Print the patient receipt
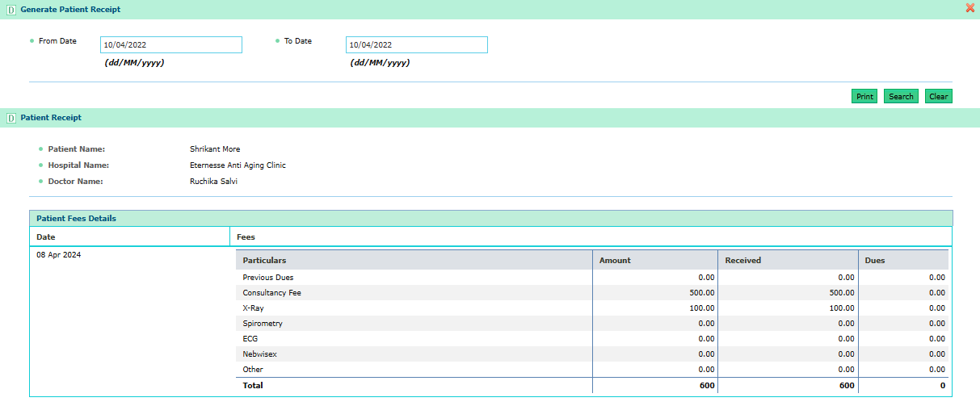 tap(864, 96)
